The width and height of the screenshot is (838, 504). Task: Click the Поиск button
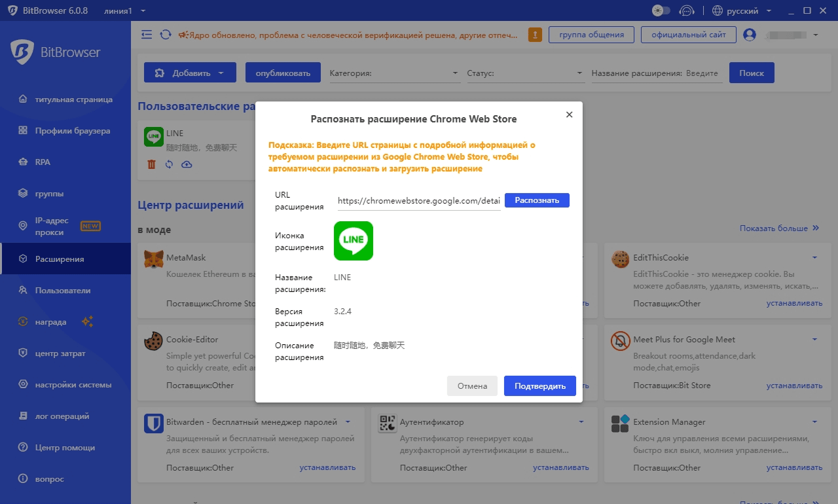pos(752,73)
